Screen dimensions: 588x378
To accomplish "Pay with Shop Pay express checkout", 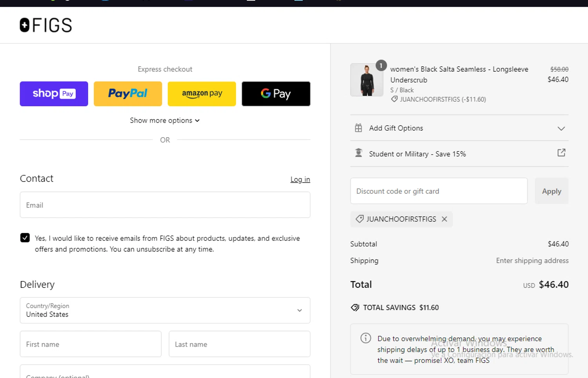I will (54, 94).
